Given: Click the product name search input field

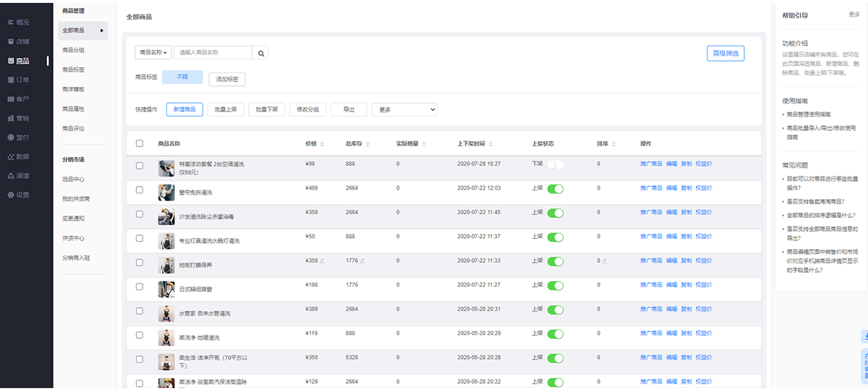Looking at the screenshot, I should [x=213, y=53].
